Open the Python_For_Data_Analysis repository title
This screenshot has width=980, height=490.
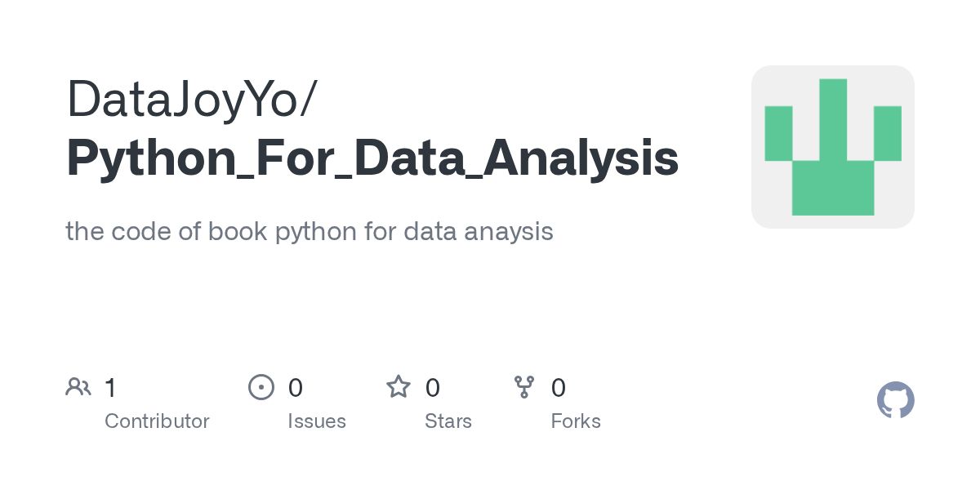[x=372, y=158]
